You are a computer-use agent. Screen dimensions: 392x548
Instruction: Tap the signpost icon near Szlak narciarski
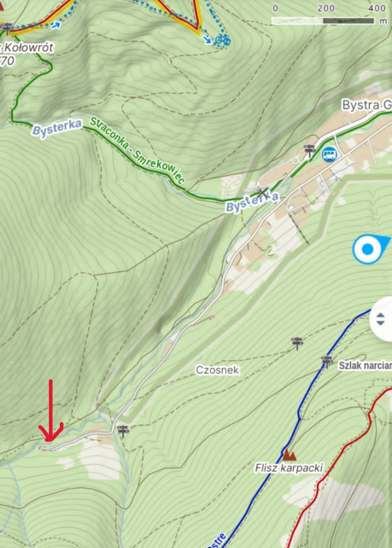coord(327,362)
